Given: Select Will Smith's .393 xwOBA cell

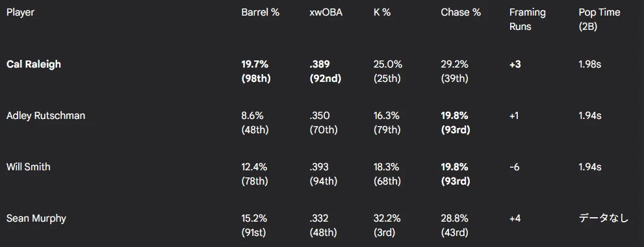Looking at the screenshot, I should [x=324, y=174].
